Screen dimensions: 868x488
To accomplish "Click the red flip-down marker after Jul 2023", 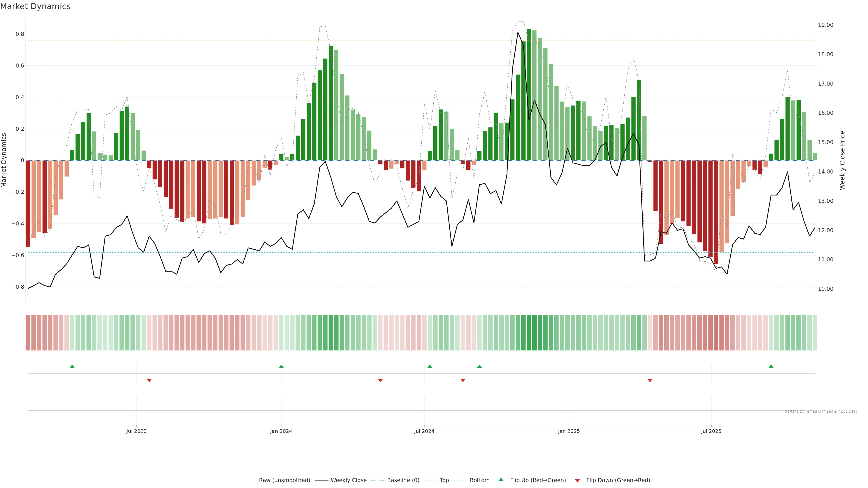I will (x=149, y=380).
